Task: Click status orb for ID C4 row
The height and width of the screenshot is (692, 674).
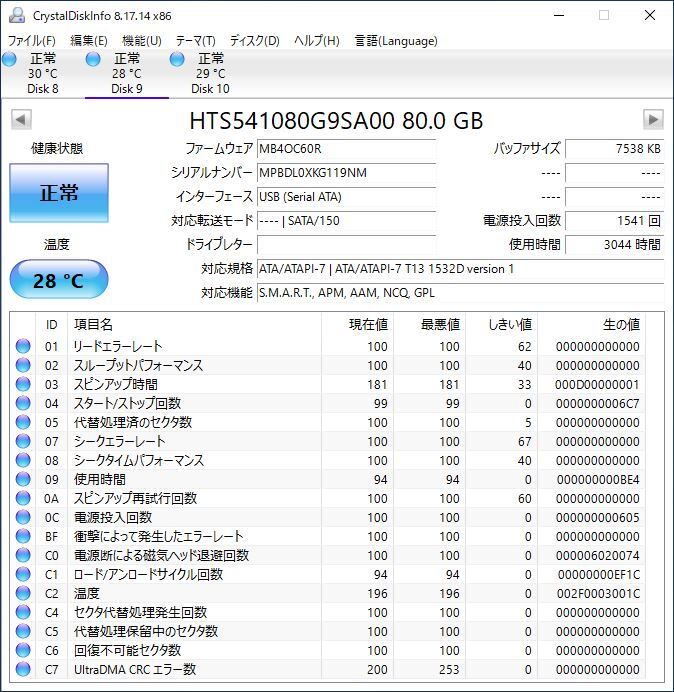Action: pos(23,613)
